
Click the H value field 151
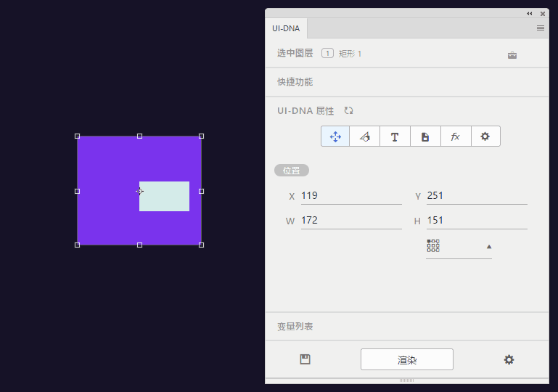[x=477, y=221]
